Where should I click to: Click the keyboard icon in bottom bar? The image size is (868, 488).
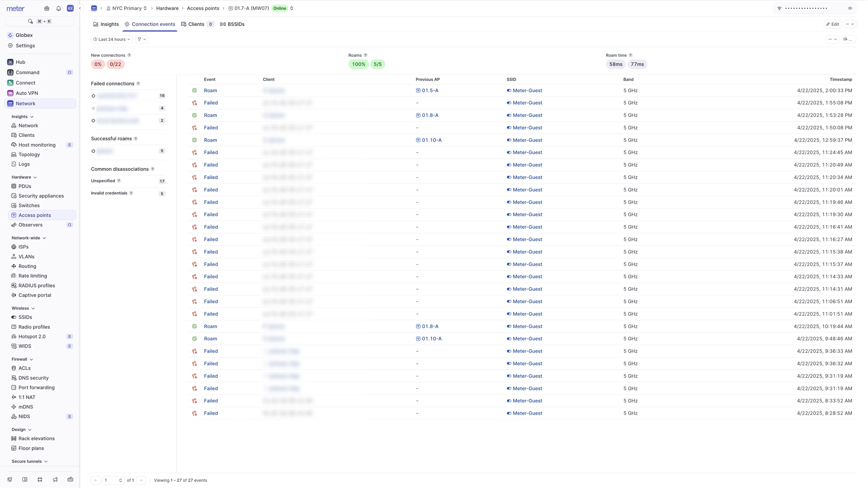70,480
